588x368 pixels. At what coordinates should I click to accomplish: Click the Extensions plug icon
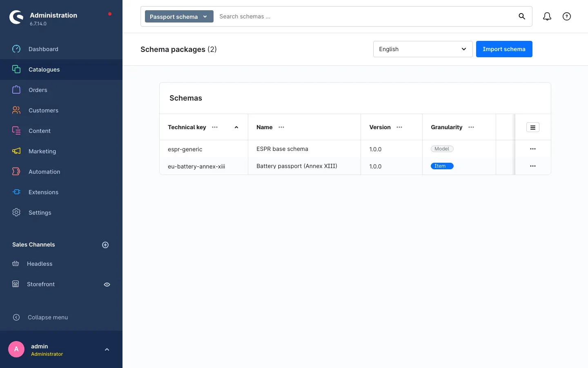[16, 192]
